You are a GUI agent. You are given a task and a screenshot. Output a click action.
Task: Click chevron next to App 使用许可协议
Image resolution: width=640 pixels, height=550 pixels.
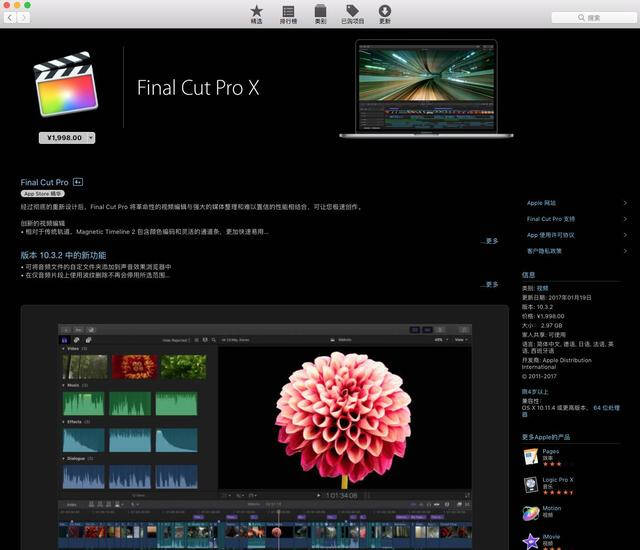click(x=625, y=235)
